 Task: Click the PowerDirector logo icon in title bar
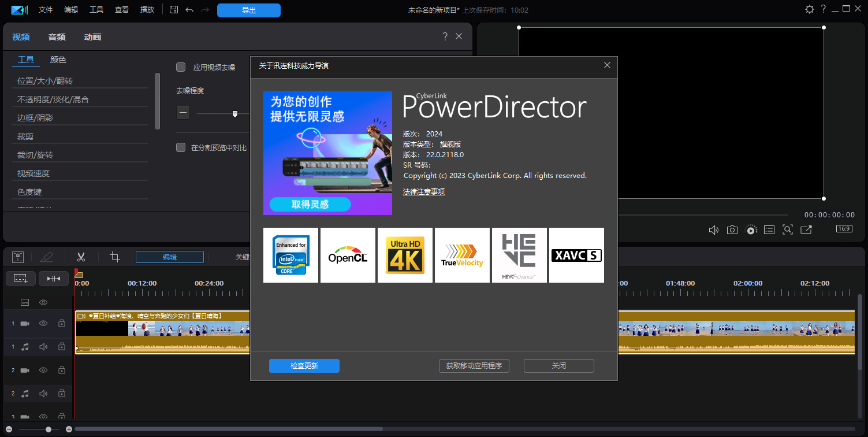click(19, 10)
